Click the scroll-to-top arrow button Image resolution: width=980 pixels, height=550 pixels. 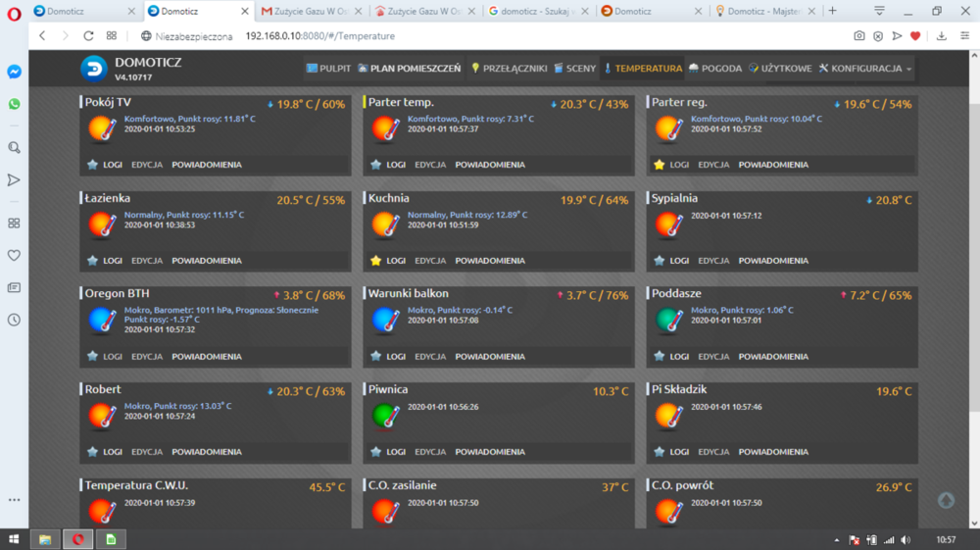coord(946,500)
